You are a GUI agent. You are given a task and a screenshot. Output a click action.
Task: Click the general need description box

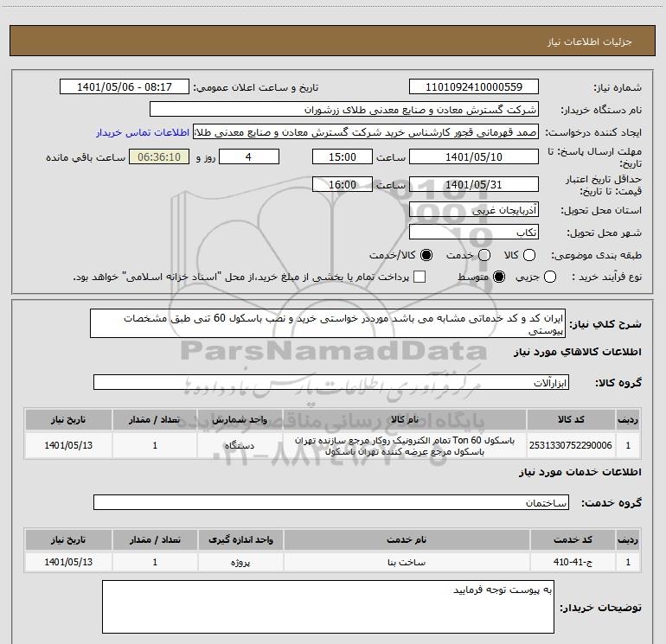pos(328,323)
